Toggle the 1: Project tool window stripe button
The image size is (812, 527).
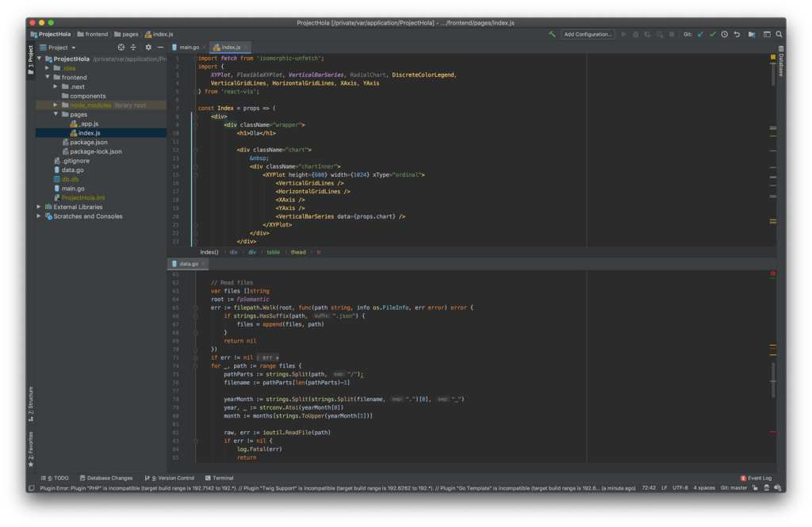click(x=31, y=60)
